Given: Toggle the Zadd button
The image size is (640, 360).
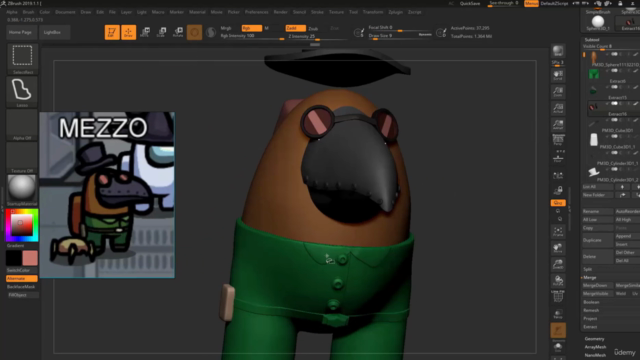Looking at the screenshot, I should point(296,28).
